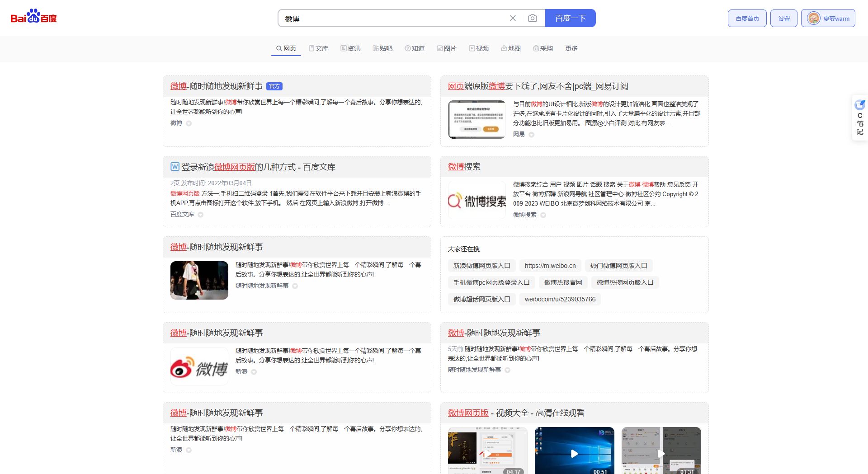The height and width of the screenshot is (474, 868).
Task: Select suggestion 热门微博网页版入口
Action: (x=618, y=266)
